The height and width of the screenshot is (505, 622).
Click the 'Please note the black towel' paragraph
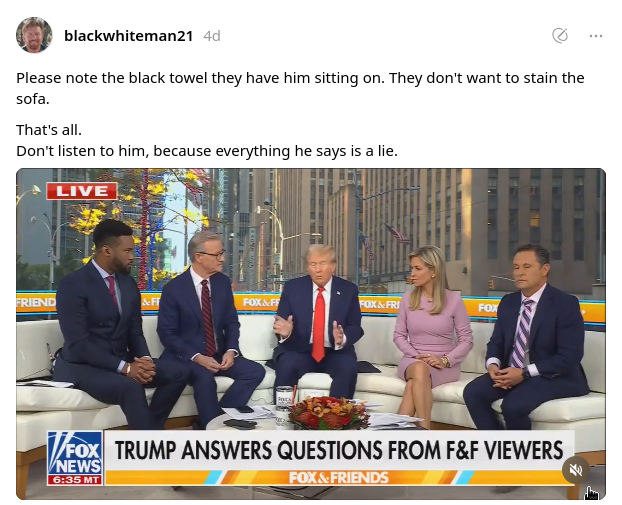click(300, 88)
